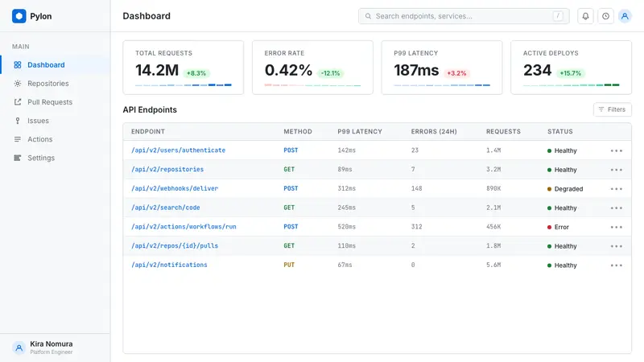644x362 pixels.
Task: Click the Actions list icon
Action: pyautogui.click(x=17, y=139)
